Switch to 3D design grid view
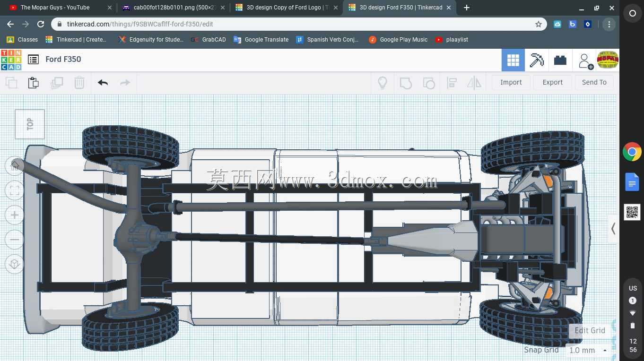644x361 pixels. 513,60
